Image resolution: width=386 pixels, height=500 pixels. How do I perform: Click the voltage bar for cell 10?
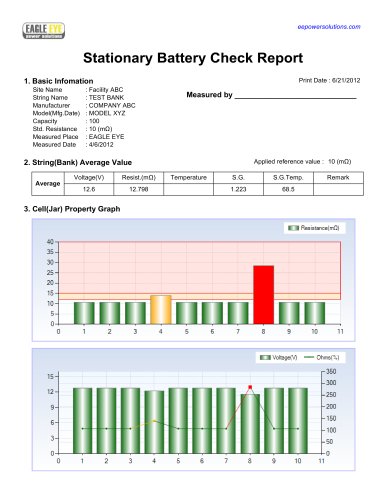click(298, 421)
